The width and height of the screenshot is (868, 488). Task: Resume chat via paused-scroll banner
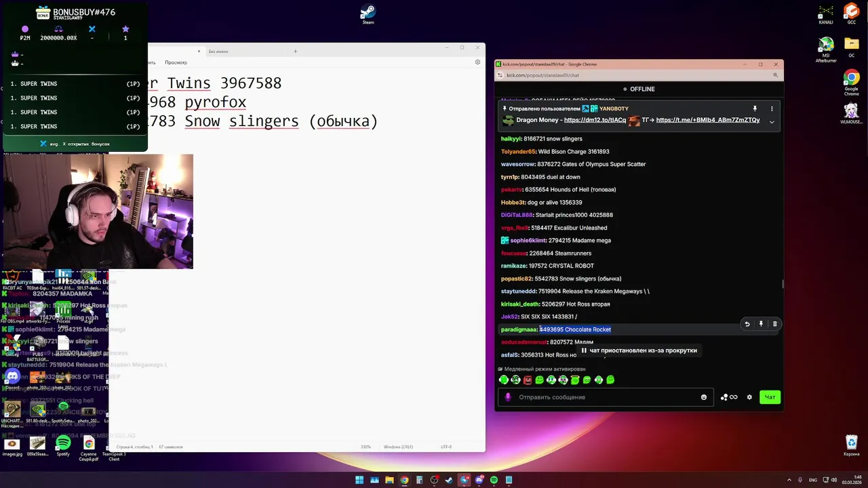pos(639,350)
